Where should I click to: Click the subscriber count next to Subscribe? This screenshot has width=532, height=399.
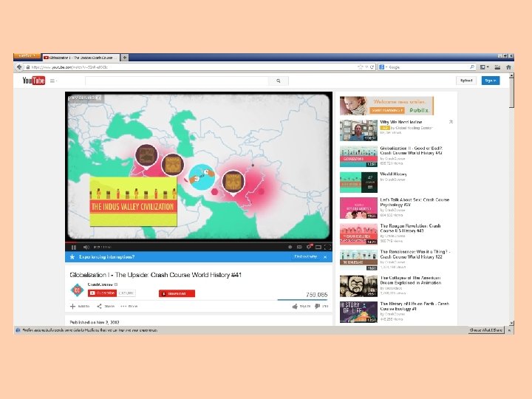[x=126, y=293]
